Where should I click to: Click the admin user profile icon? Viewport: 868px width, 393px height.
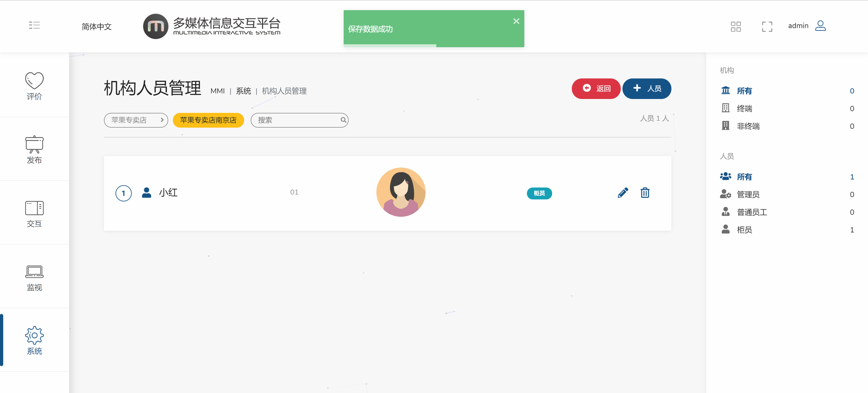coord(820,26)
